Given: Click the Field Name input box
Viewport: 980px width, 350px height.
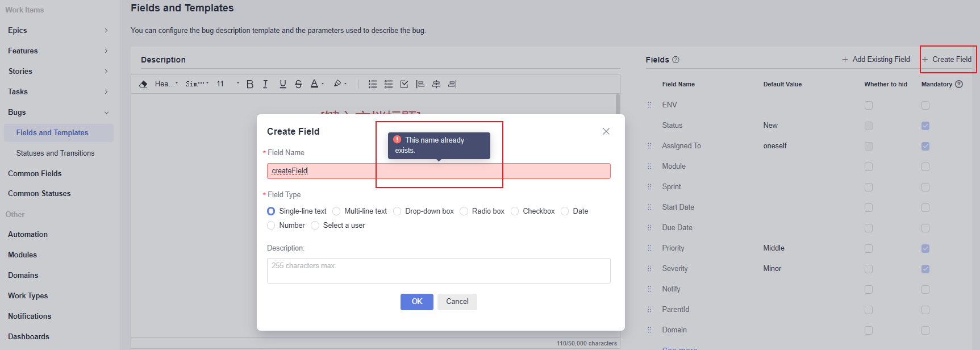Looking at the screenshot, I should click(439, 171).
